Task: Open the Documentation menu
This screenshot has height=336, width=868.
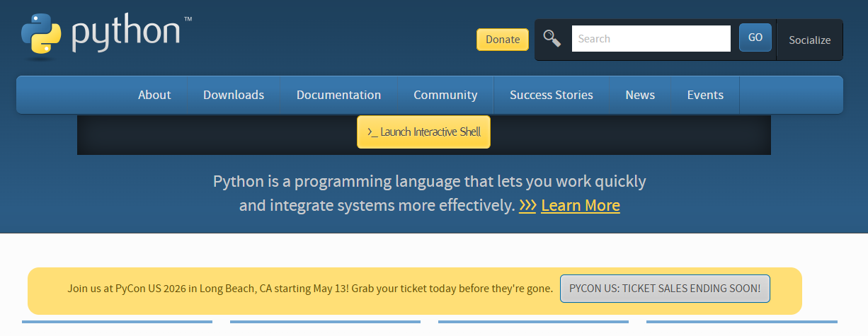Action: coord(338,95)
